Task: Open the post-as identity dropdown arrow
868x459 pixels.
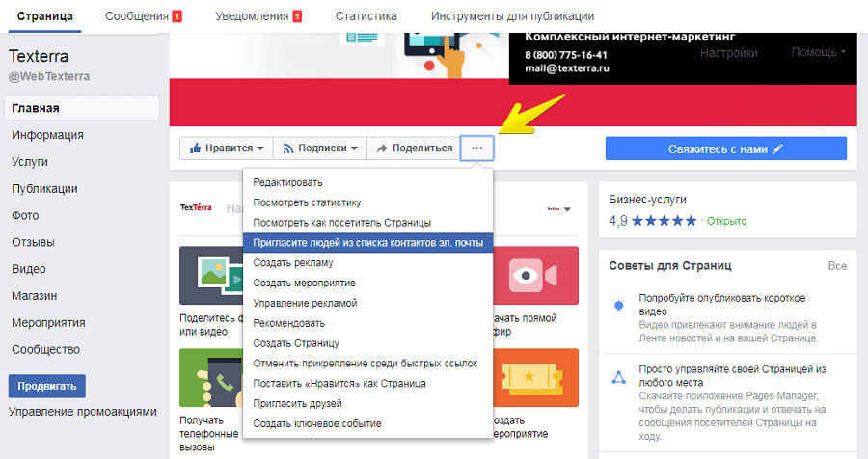Action: 567,209
